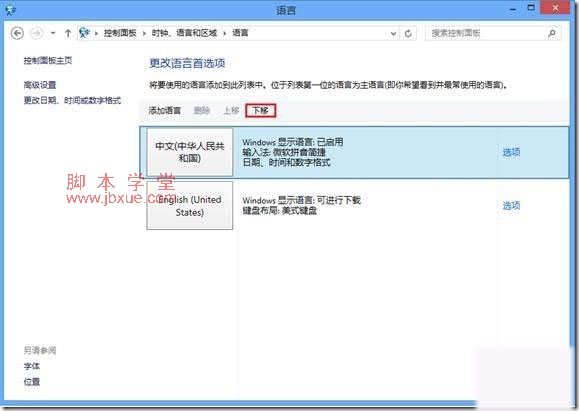Click '键盘布局: 美式键盘' text
Image resolution: width=579 pixels, height=411 pixels.
coord(280,211)
